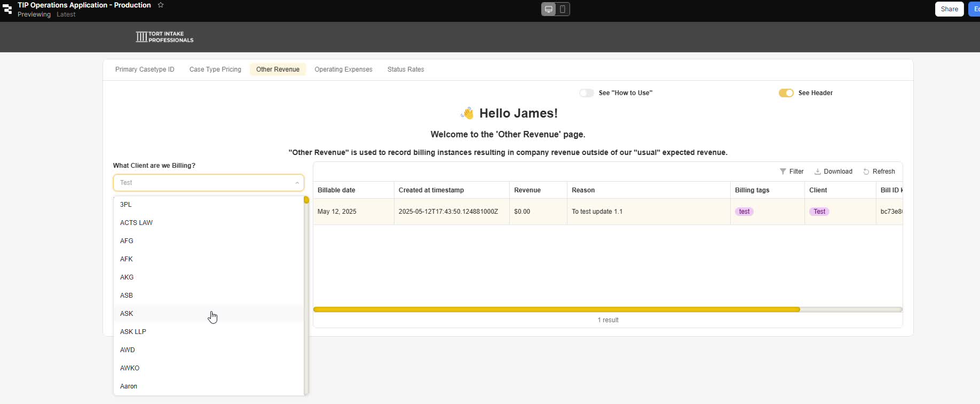Click the Download table icon
980x404 pixels.
[x=817, y=172]
